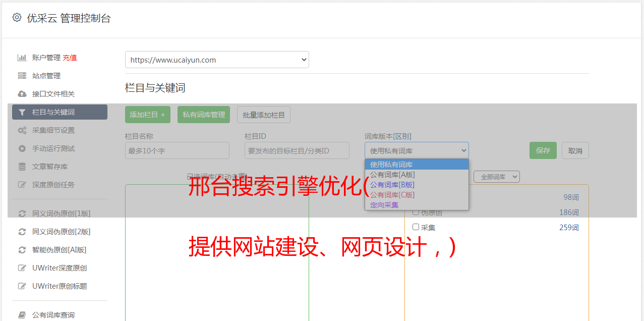
Task: Click the 栏目与关键词 page heading
Action: tap(155, 88)
